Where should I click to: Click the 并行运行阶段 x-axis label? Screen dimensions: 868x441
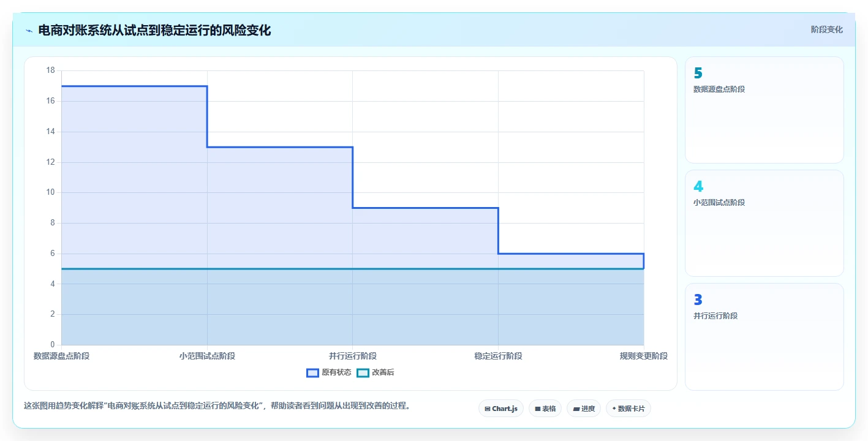point(353,356)
